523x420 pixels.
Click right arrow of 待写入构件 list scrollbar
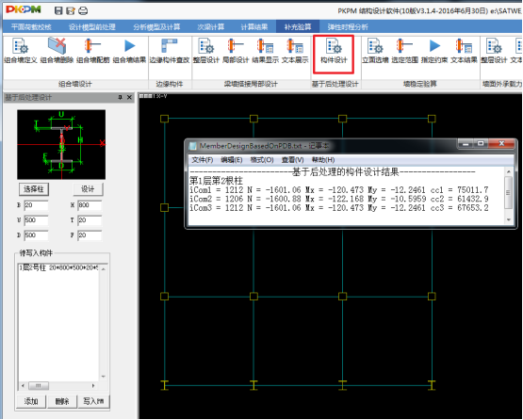tap(93, 386)
